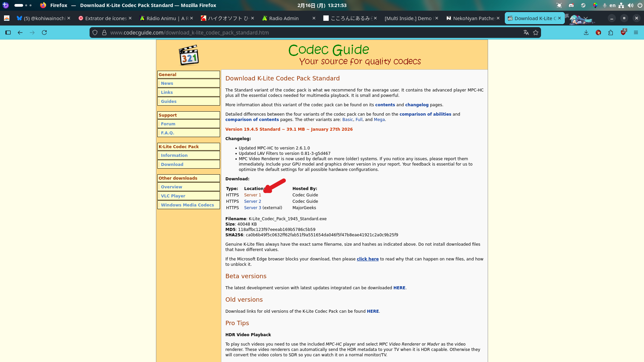This screenshot has height=362, width=644.
Task: Close the Extrator de ícones tab
Action: [130, 18]
